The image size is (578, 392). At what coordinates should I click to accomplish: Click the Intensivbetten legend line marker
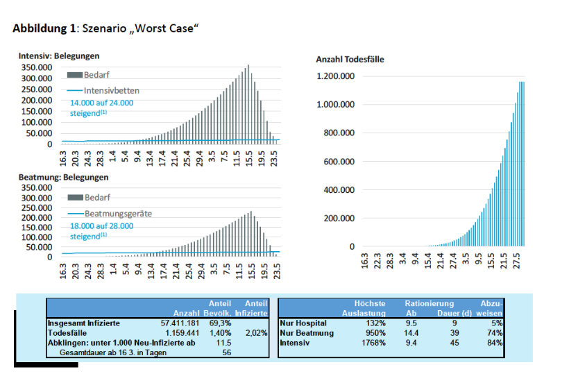tap(74, 91)
